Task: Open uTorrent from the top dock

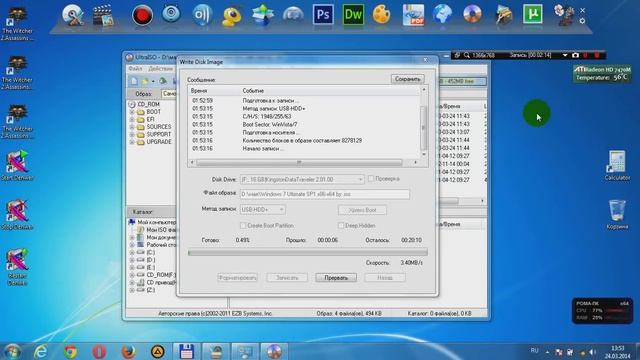Action: click(533, 14)
